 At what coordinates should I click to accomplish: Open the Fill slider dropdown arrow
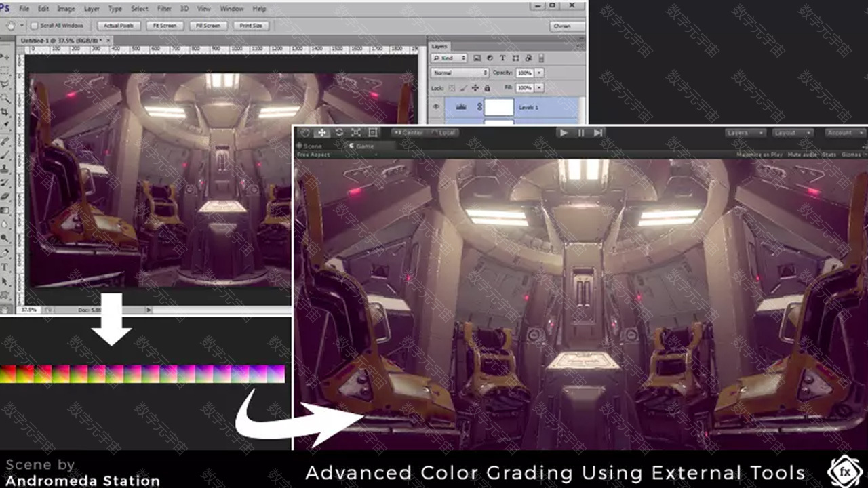pos(539,87)
